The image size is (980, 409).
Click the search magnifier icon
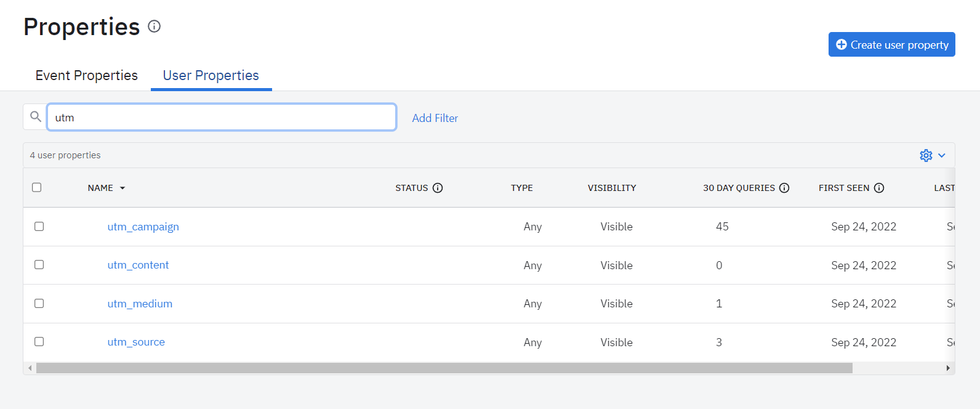36,116
